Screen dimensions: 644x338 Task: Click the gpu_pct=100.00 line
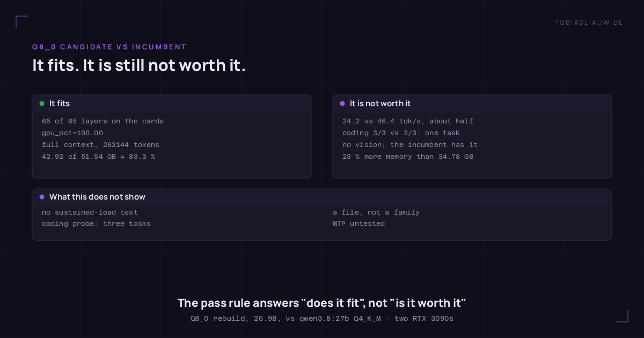point(72,133)
